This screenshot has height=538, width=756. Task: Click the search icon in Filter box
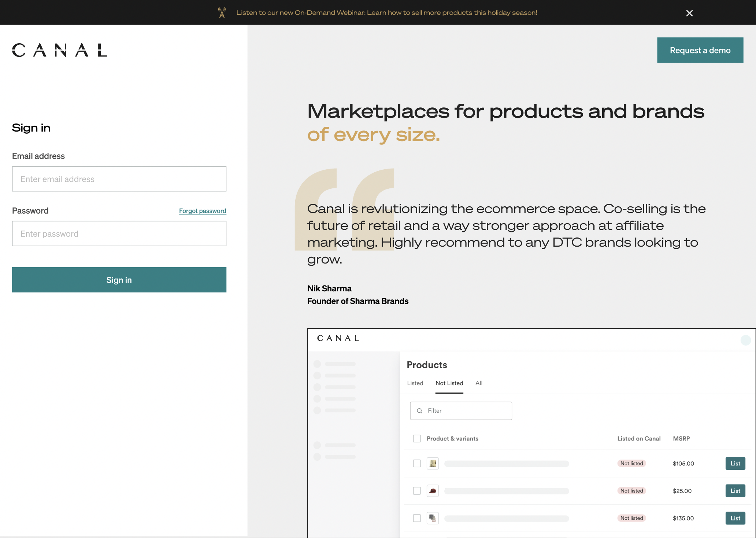[420, 411]
